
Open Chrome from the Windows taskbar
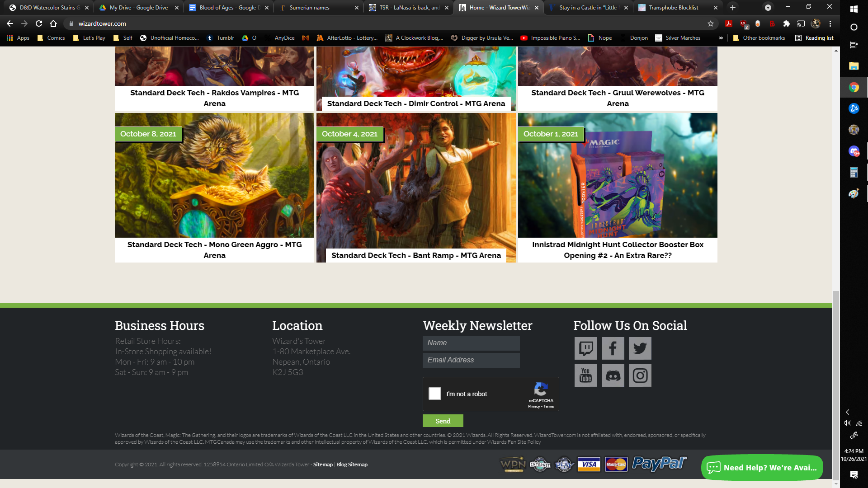pyautogui.click(x=854, y=87)
